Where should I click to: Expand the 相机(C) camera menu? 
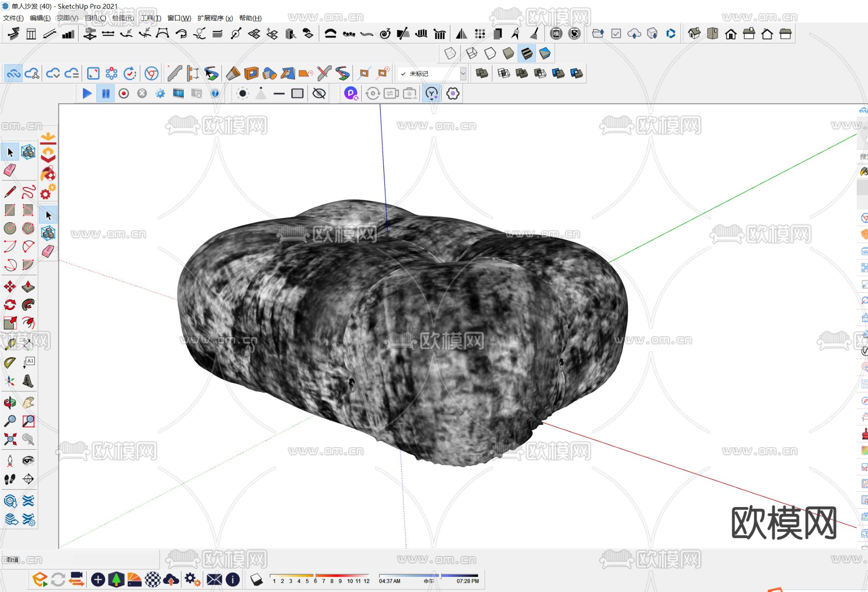pos(95,18)
